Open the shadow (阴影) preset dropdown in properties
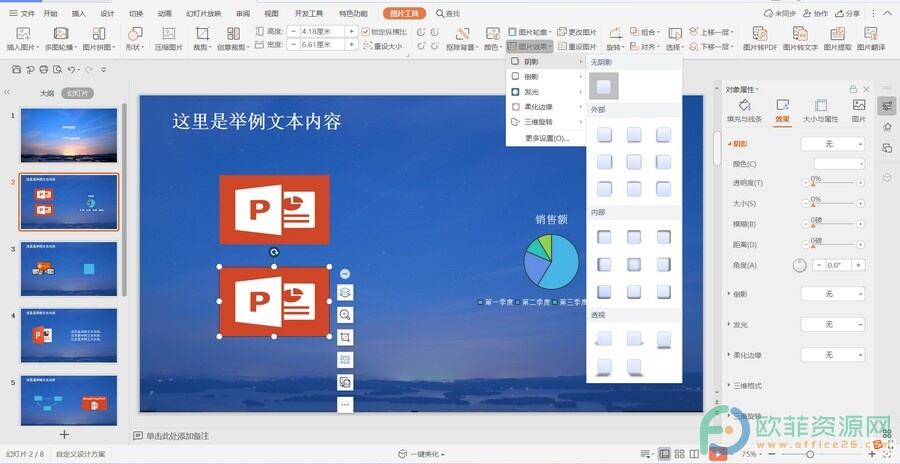The height and width of the screenshot is (464, 900). coord(832,144)
